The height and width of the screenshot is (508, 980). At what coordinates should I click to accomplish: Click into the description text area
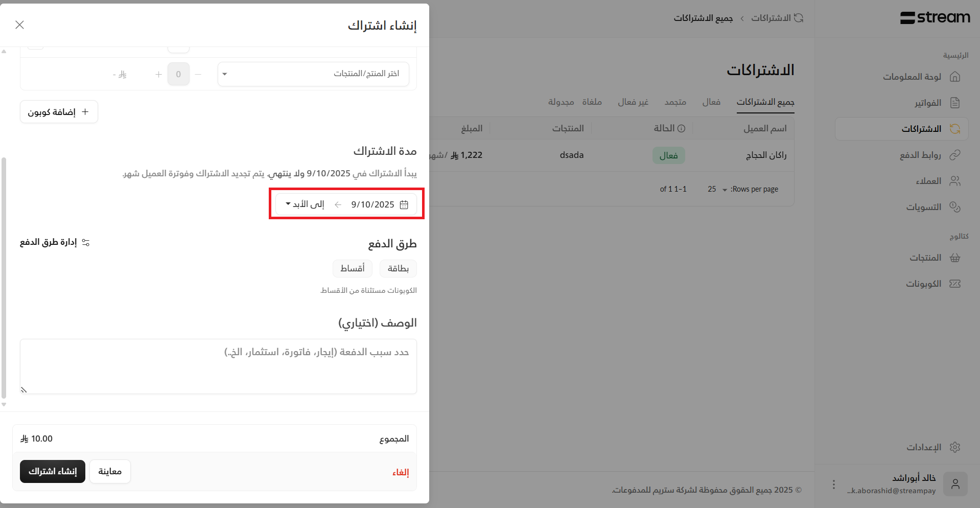pos(218,366)
